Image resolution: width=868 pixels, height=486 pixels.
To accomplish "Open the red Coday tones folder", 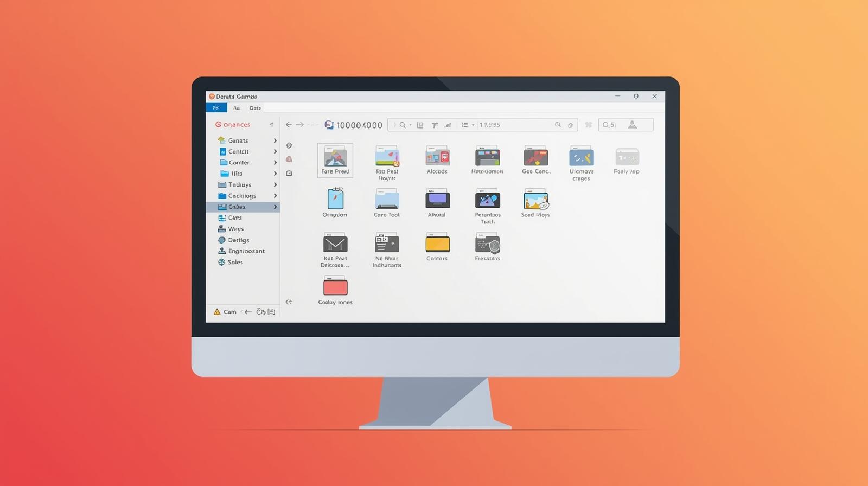I will [335, 286].
